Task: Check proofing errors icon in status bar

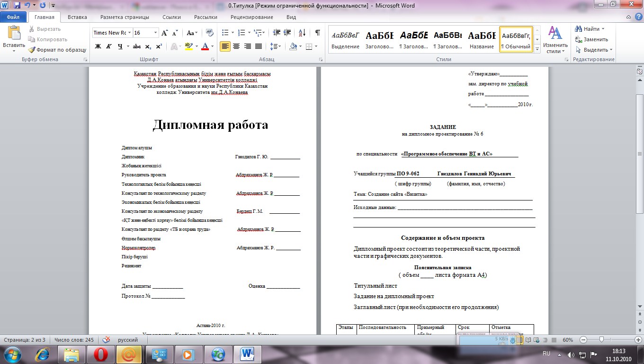Action: tap(107, 340)
